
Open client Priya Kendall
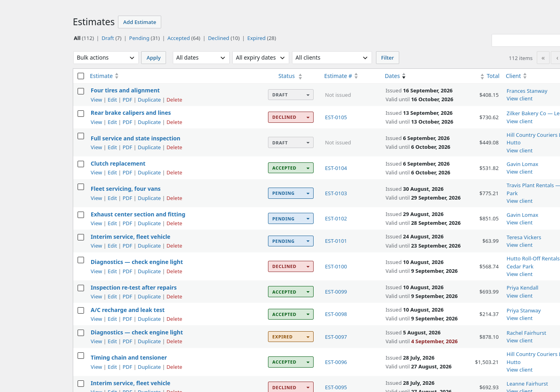pyautogui.click(x=522, y=288)
